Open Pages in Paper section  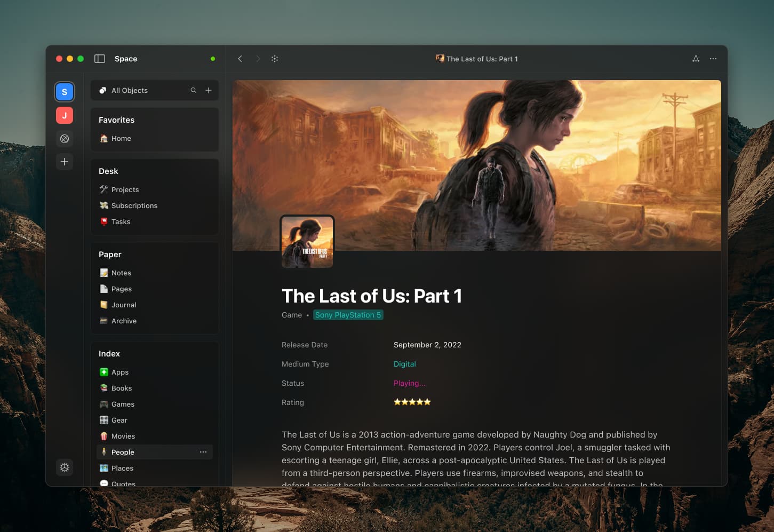tap(155, 289)
